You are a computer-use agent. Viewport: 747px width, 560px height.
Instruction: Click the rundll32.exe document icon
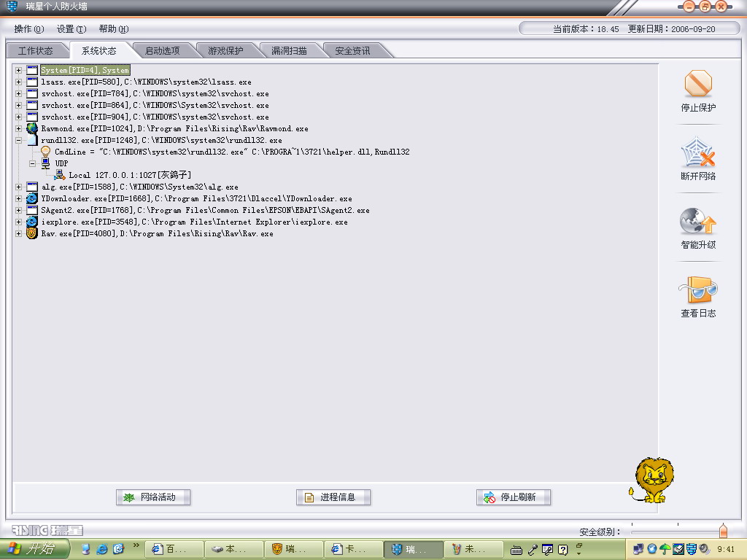click(x=32, y=140)
